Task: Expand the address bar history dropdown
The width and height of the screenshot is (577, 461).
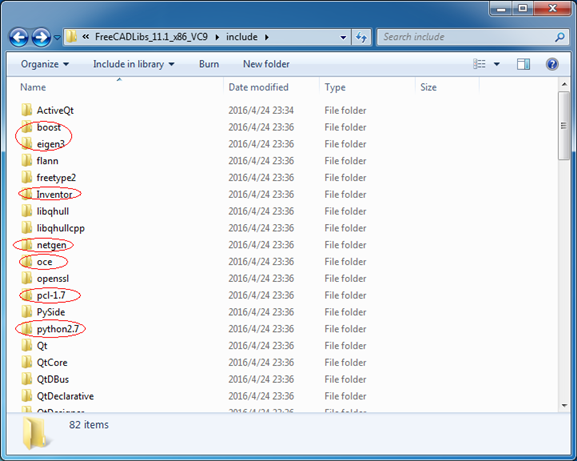Action: click(x=343, y=37)
